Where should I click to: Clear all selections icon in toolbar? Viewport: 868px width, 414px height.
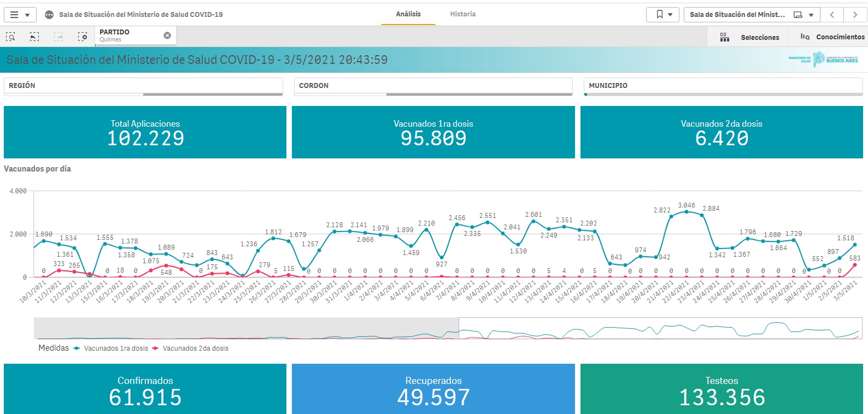(x=83, y=37)
